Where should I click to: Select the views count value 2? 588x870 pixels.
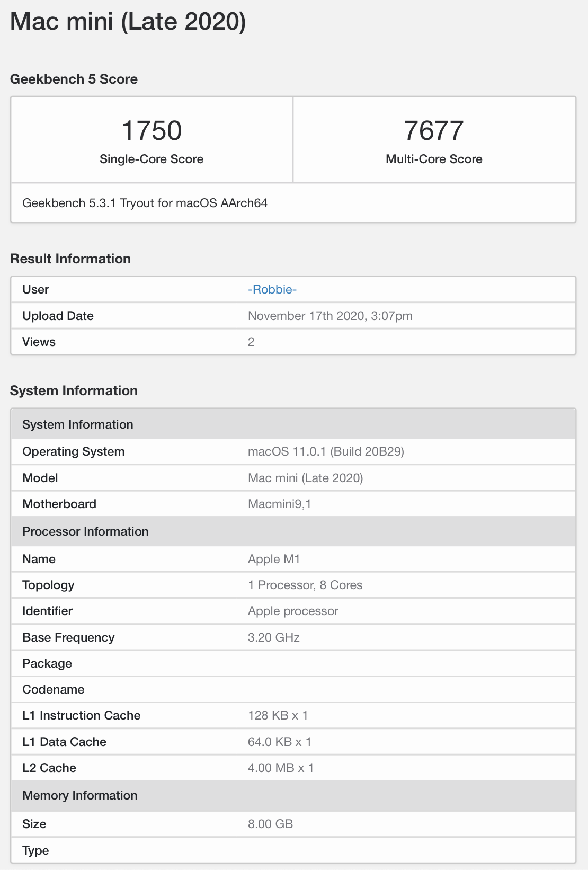coord(251,342)
